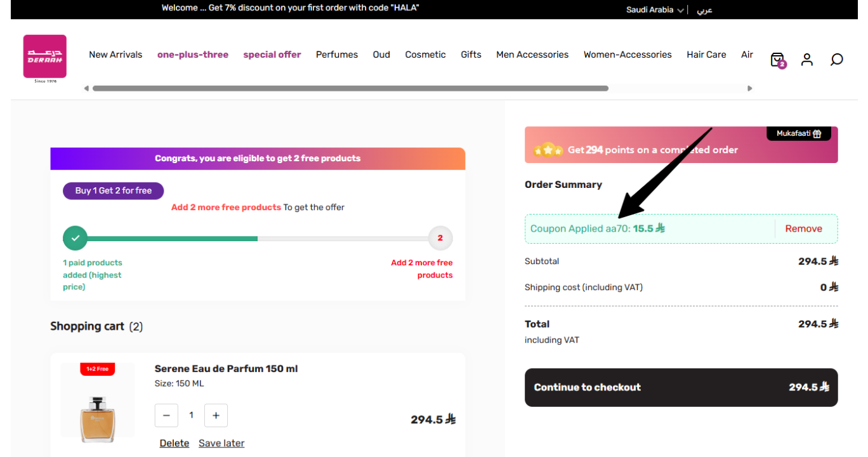This screenshot has width=868, height=457.
Task: Click the search magnifier icon
Action: tap(837, 60)
